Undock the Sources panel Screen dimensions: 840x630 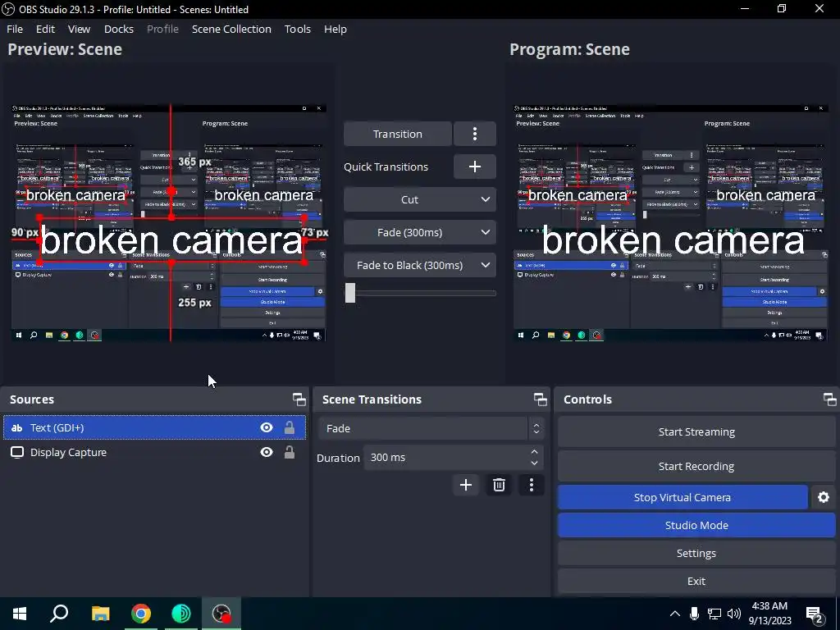pos(299,399)
